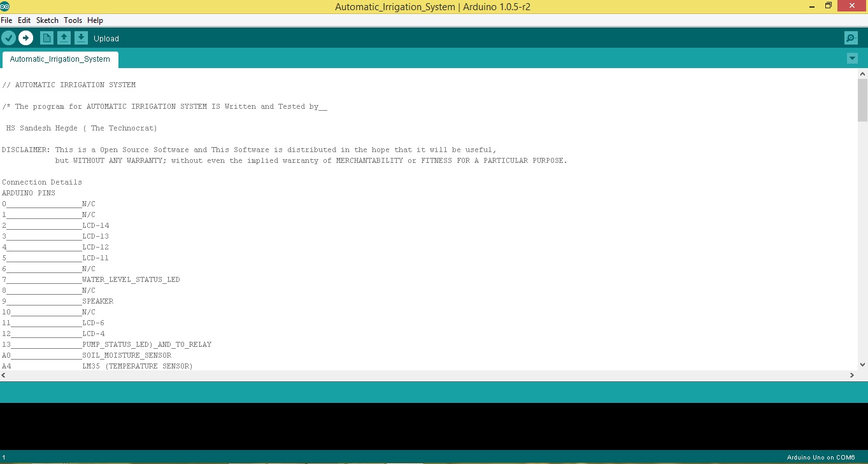Open the Sketch menu
868x464 pixels.
tap(47, 20)
